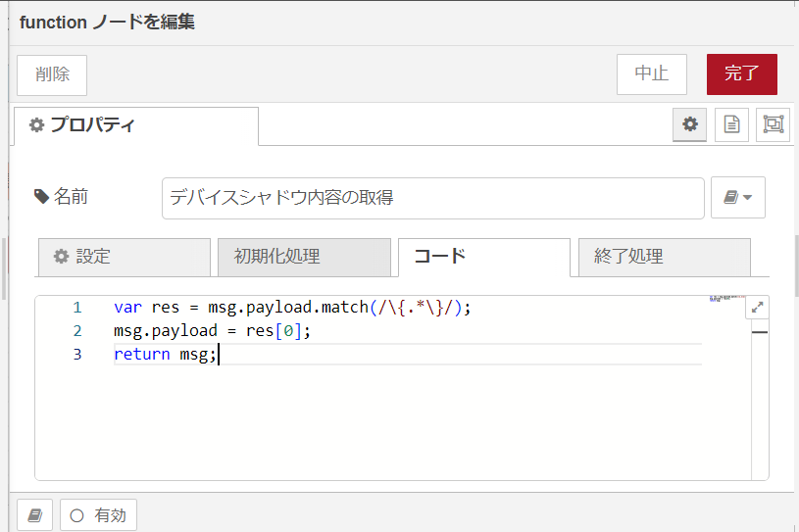Switch to the 終了処理 tab
The width and height of the screenshot is (799, 532).
665,257
